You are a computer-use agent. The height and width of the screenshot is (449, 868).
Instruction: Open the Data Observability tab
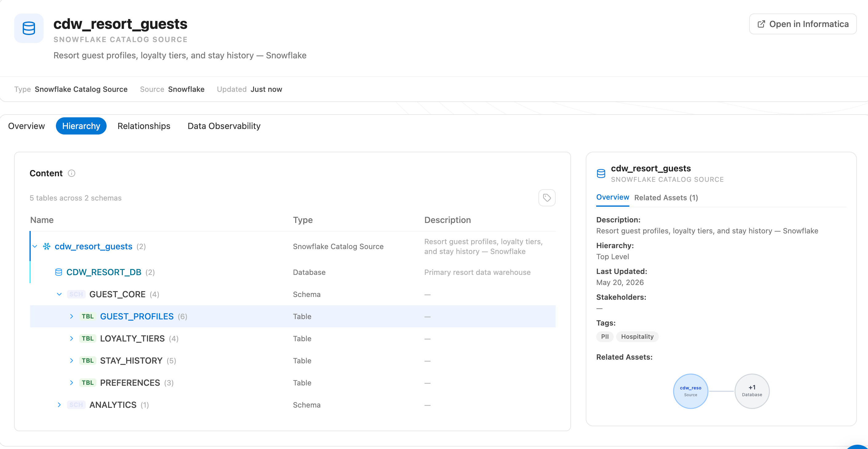[224, 126]
